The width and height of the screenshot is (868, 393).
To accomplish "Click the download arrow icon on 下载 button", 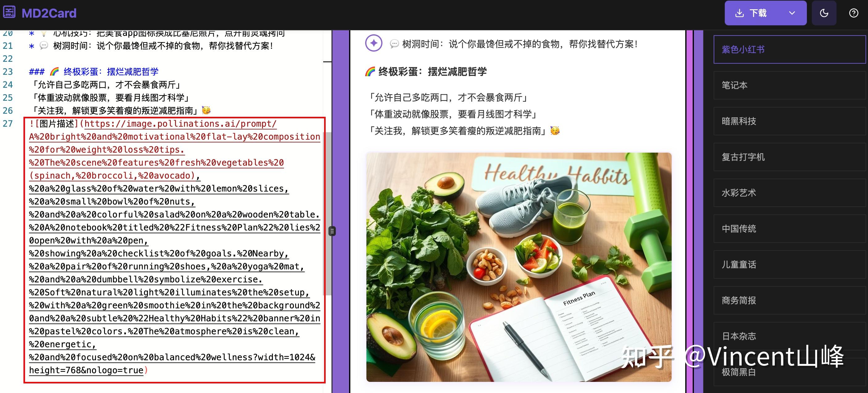I will tap(740, 13).
